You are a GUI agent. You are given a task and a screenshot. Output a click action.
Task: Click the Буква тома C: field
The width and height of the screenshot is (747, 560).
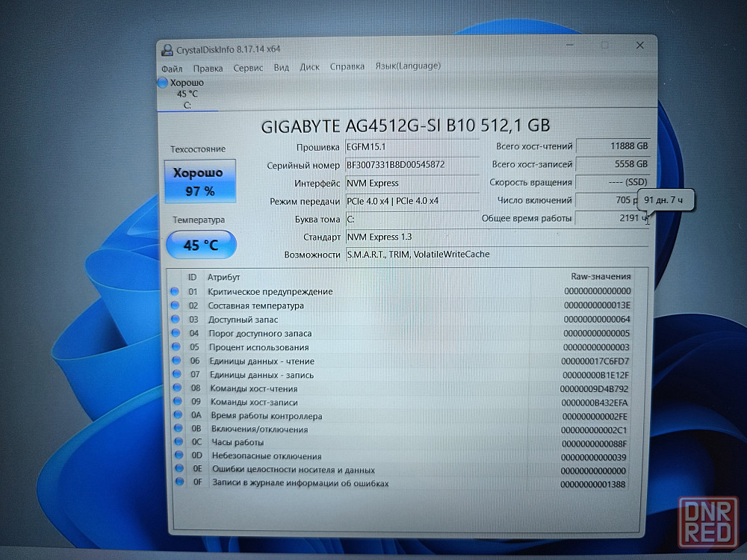(x=412, y=219)
